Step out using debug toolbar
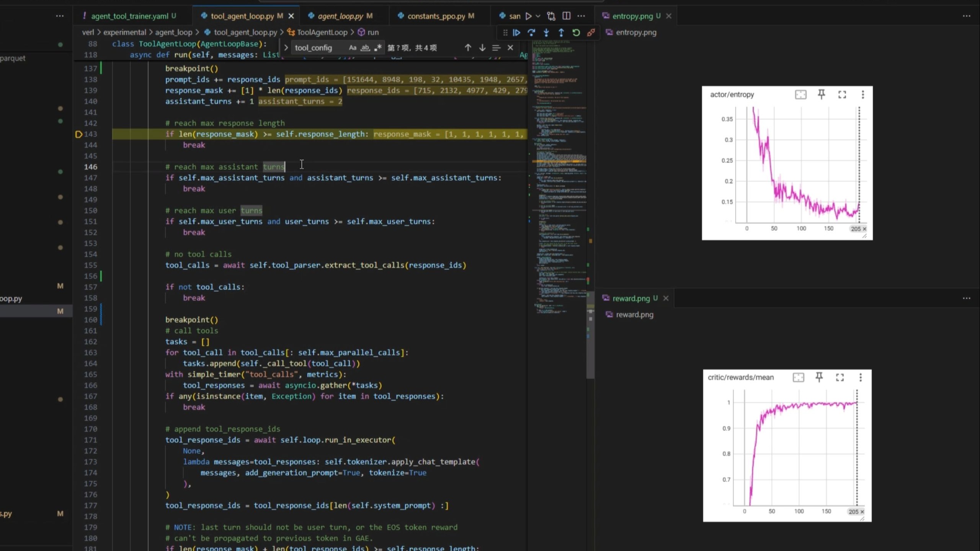Image resolution: width=980 pixels, height=551 pixels. [x=561, y=33]
